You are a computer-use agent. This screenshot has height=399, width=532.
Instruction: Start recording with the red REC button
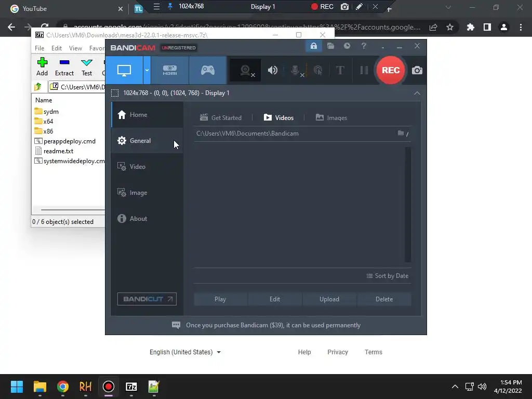click(391, 70)
